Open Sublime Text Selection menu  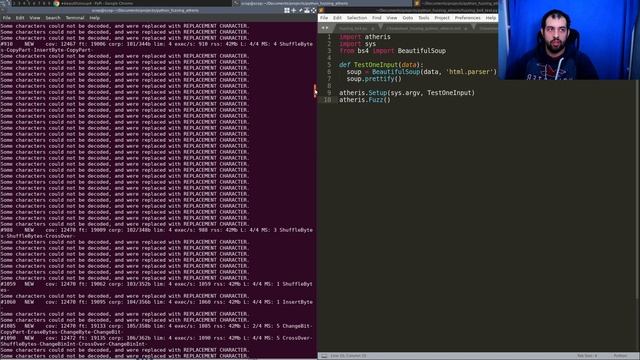(357, 18)
